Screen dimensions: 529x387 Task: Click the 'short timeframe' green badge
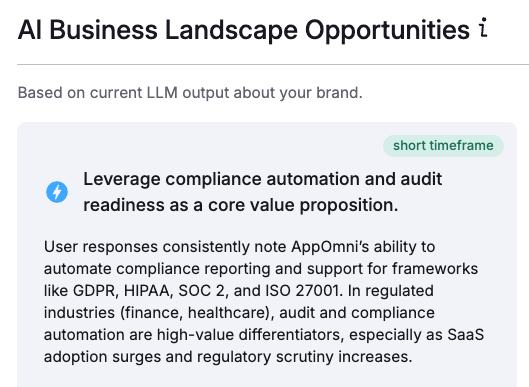(443, 146)
